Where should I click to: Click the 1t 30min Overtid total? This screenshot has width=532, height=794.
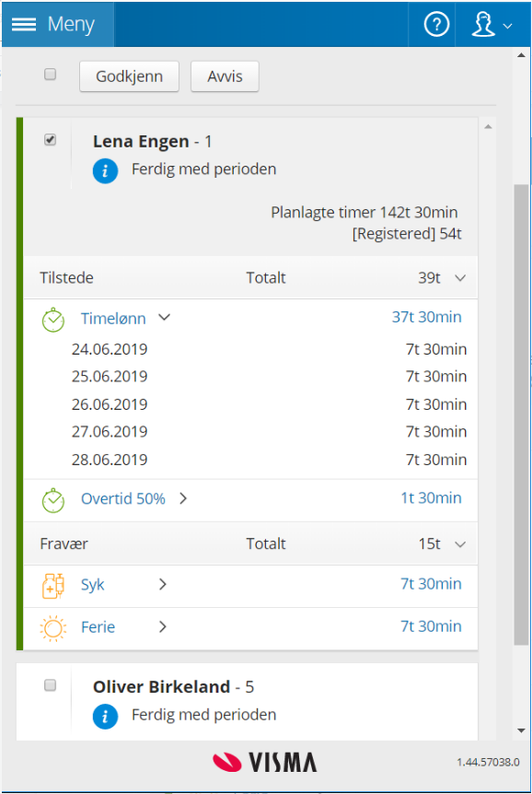pos(432,498)
